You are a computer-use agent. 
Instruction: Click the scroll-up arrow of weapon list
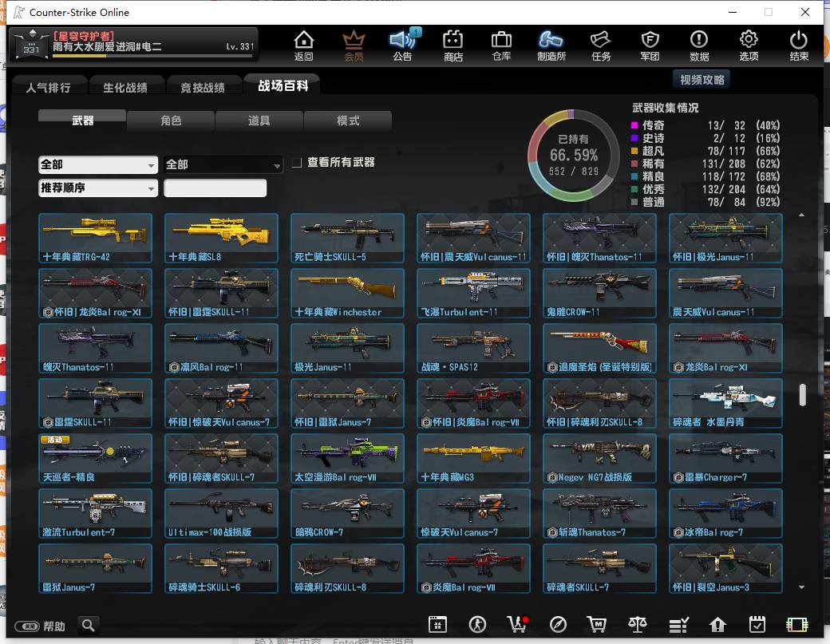802,215
